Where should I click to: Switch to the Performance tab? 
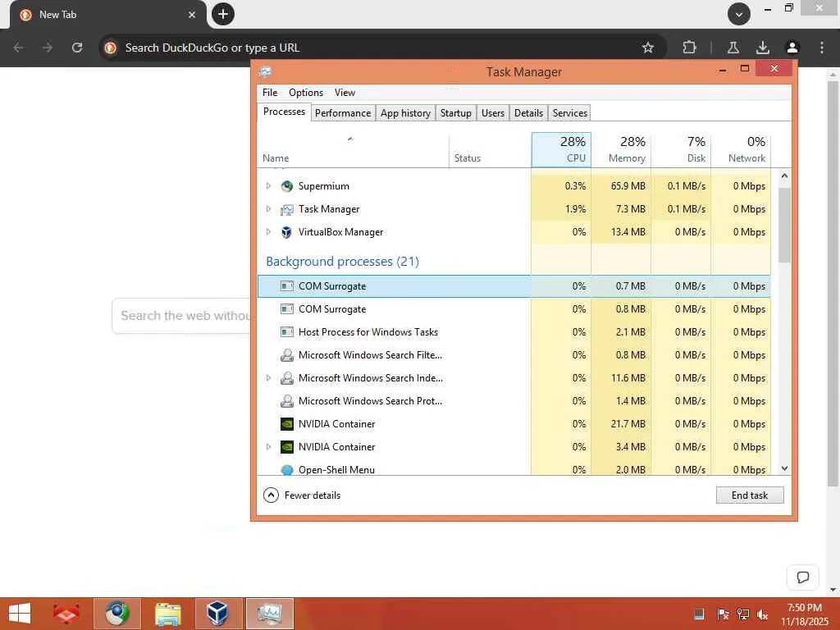point(343,113)
